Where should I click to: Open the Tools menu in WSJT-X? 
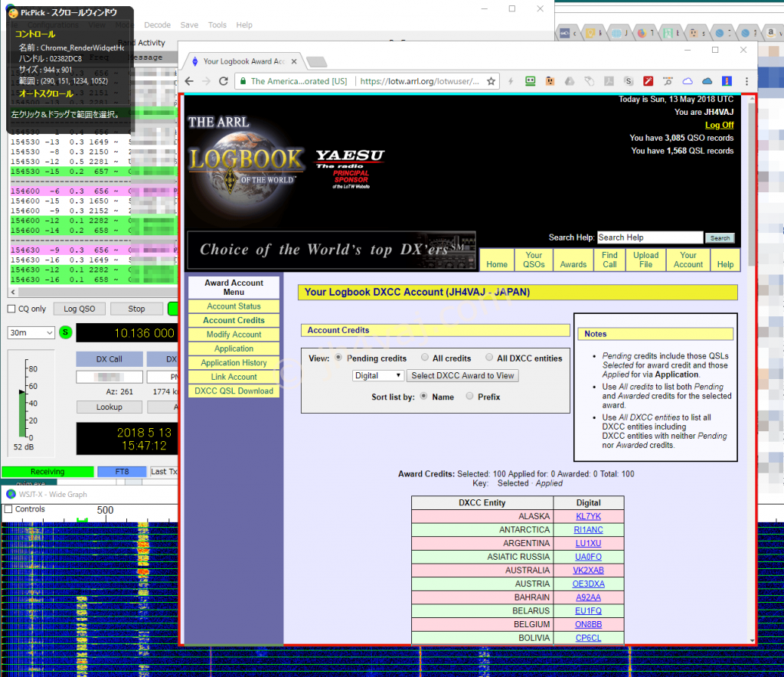[x=217, y=25]
